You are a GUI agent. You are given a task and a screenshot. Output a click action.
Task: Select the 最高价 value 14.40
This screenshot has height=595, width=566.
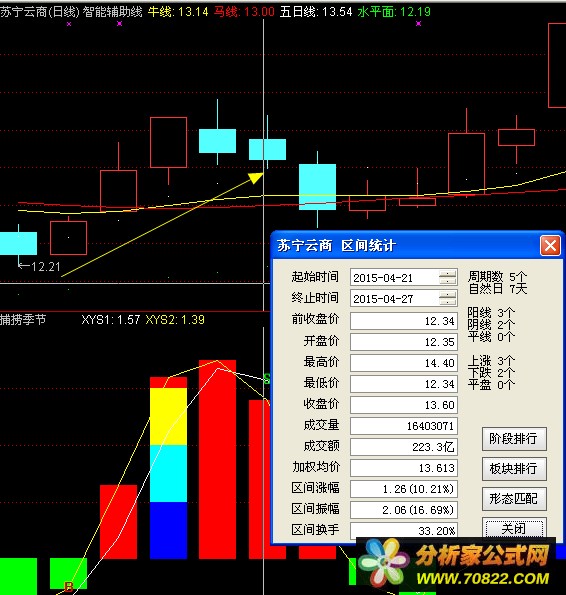coord(404,363)
